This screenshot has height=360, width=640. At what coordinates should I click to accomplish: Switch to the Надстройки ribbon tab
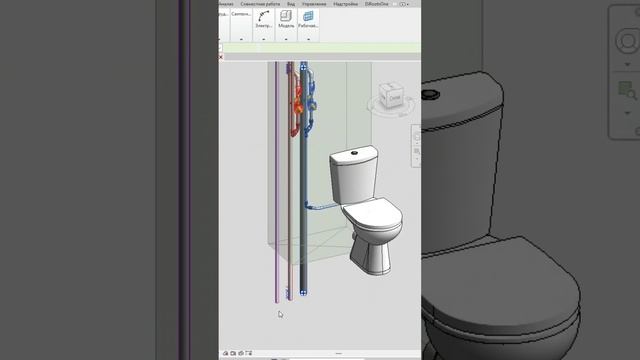(345, 4)
